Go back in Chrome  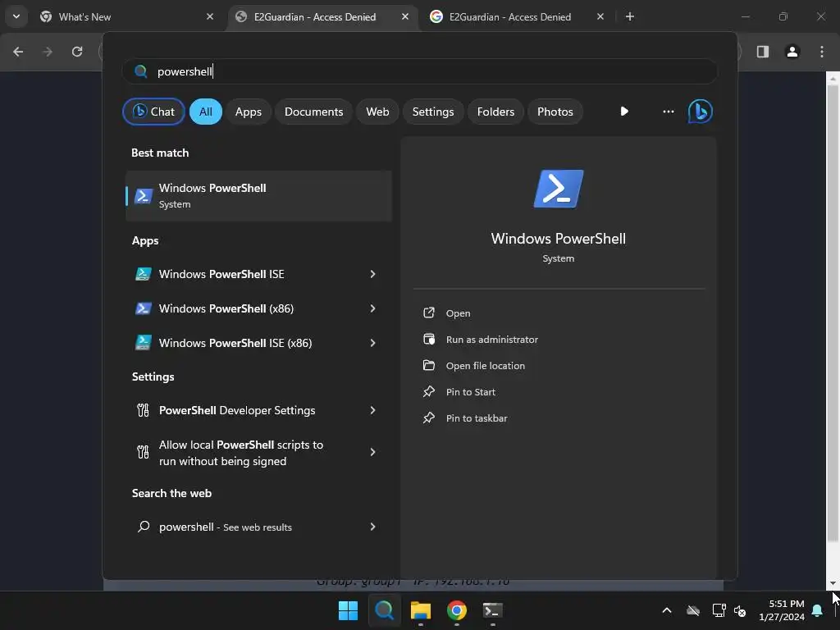[18, 52]
